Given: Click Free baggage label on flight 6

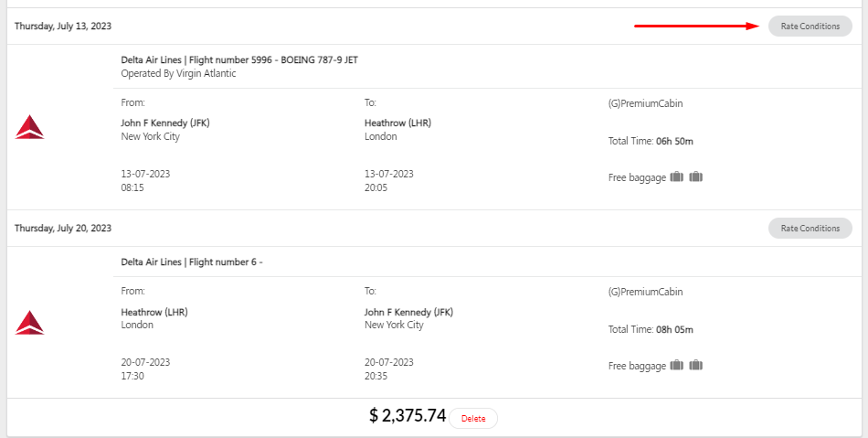Looking at the screenshot, I should (637, 366).
